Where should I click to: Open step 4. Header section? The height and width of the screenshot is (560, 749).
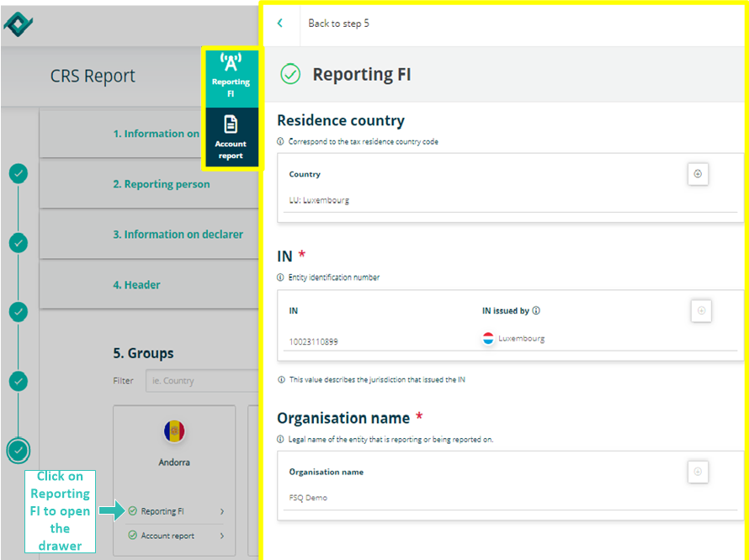[136, 285]
